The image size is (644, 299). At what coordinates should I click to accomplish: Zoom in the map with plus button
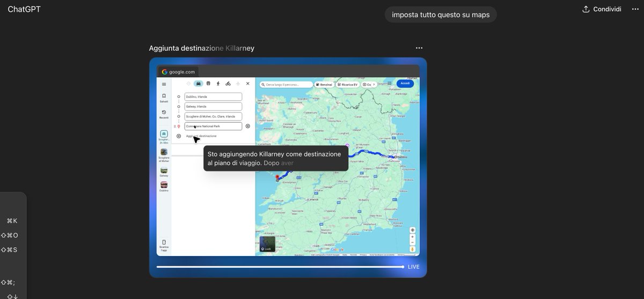(412, 237)
